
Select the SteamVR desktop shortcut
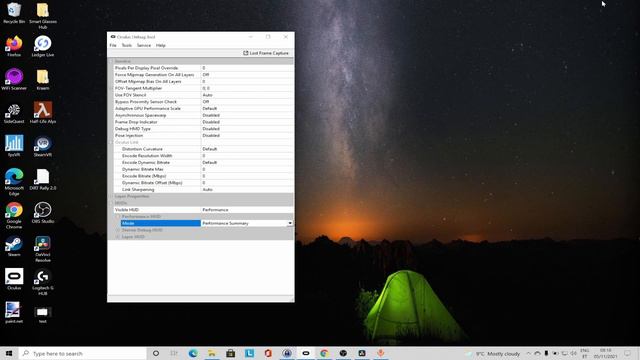click(43, 146)
